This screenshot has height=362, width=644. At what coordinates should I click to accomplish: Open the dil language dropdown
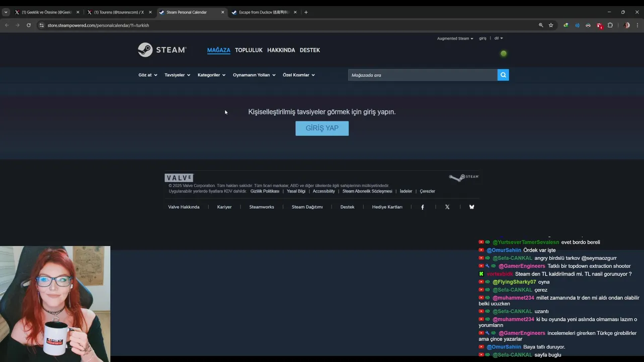(x=499, y=38)
